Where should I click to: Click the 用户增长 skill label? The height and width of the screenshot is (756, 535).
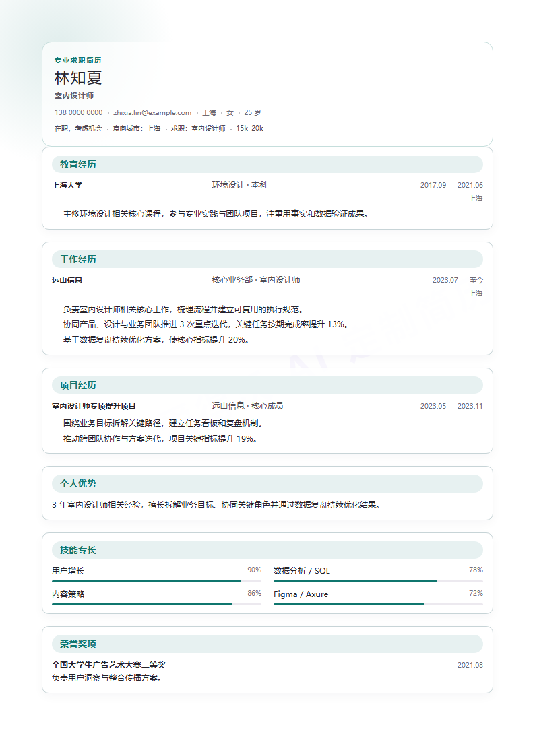(68, 571)
